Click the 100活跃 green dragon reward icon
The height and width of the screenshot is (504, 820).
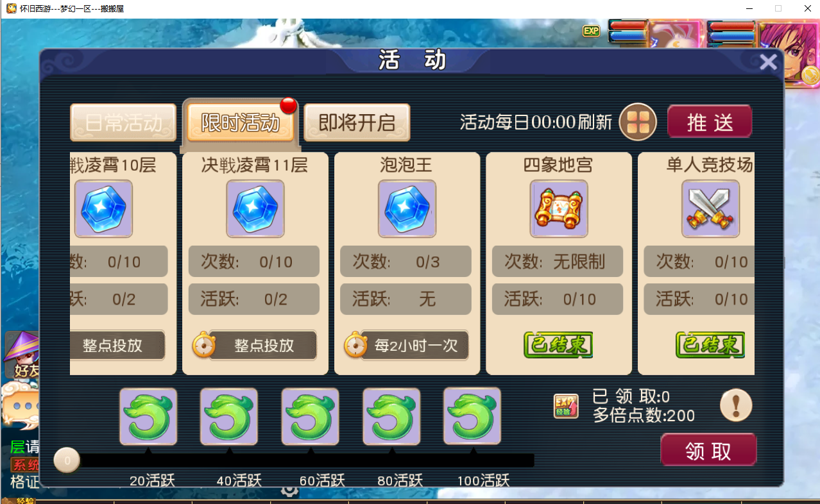[x=472, y=416]
